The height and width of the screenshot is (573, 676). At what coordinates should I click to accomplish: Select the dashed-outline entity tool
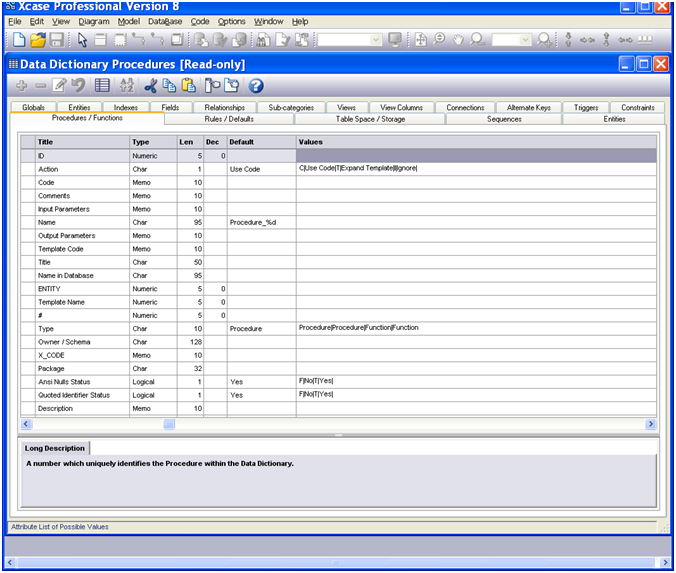tap(120, 40)
